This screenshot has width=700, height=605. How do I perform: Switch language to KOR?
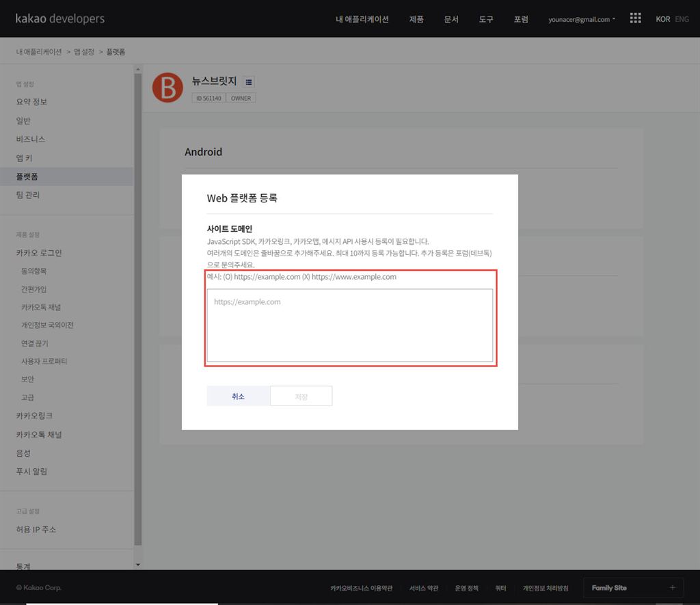(x=662, y=19)
